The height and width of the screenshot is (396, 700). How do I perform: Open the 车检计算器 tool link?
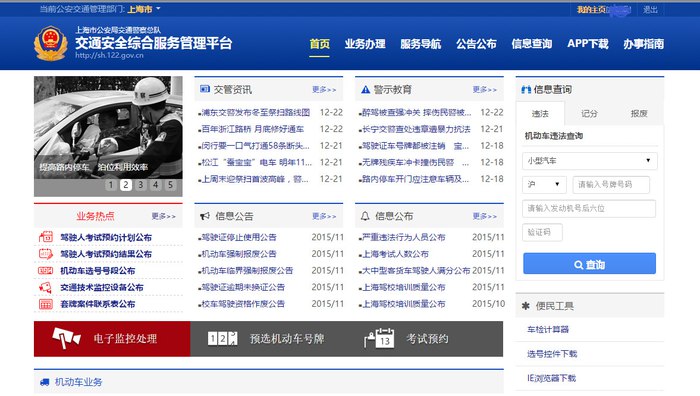click(548, 329)
